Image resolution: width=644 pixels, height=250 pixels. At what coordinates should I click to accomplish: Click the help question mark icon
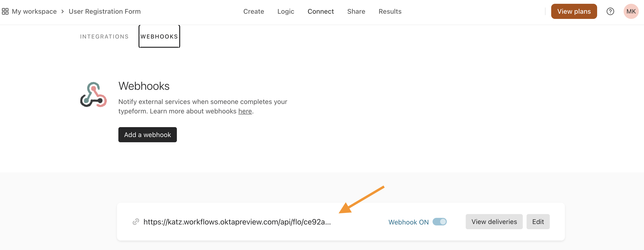pyautogui.click(x=610, y=11)
